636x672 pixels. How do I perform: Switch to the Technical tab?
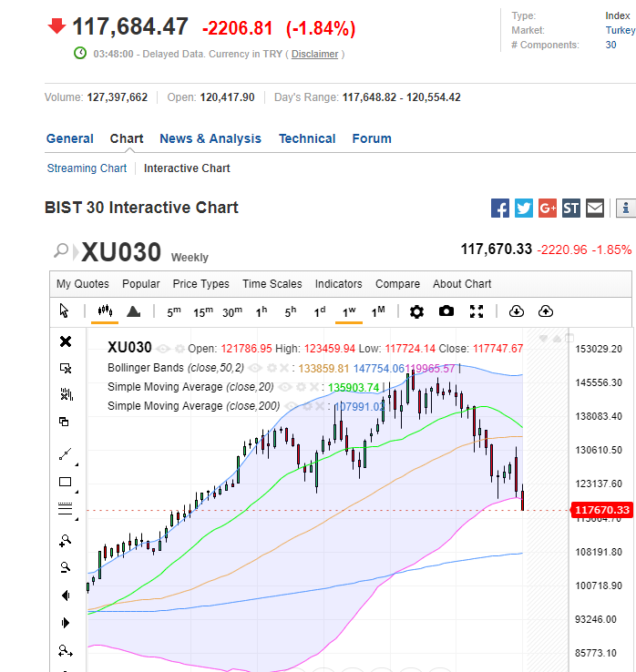tap(307, 138)
